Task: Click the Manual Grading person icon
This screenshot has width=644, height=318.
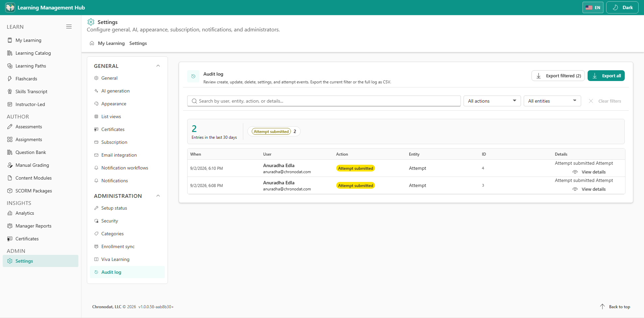Action: coord(10,165)
